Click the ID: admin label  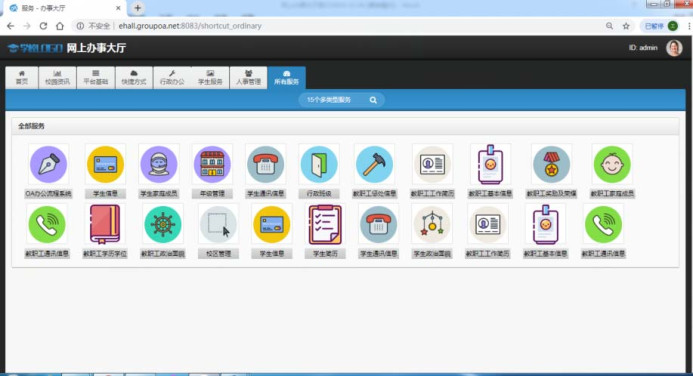[643, 48]
